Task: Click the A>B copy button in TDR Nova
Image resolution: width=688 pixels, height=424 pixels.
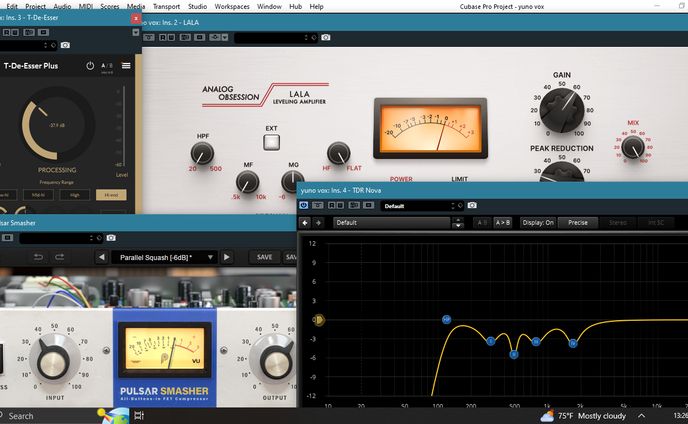Action: [x=502, y=223]
